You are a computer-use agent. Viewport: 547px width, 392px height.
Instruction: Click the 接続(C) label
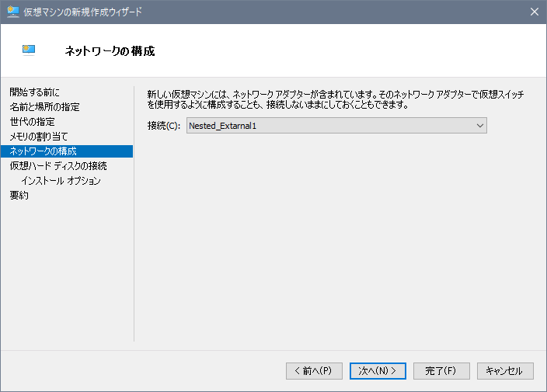point(164,125)
